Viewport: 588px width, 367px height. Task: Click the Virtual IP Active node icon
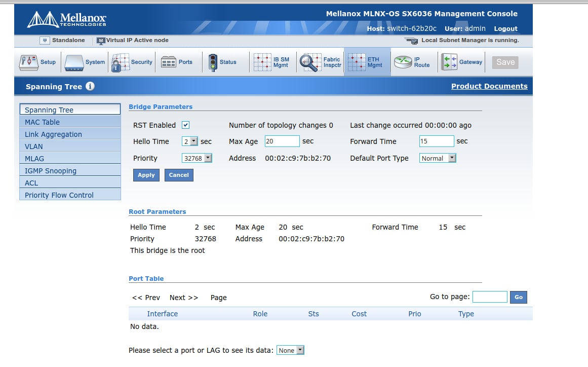point(100,41)
